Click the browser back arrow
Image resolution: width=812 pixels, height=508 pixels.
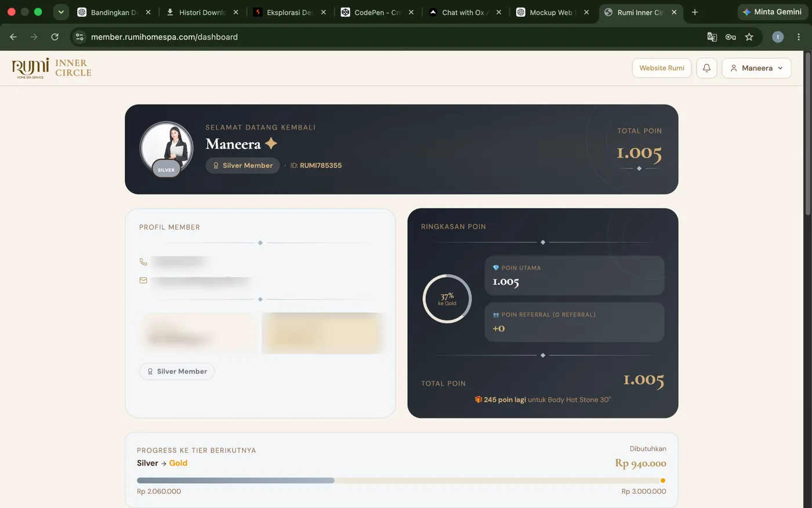[13, 37]
